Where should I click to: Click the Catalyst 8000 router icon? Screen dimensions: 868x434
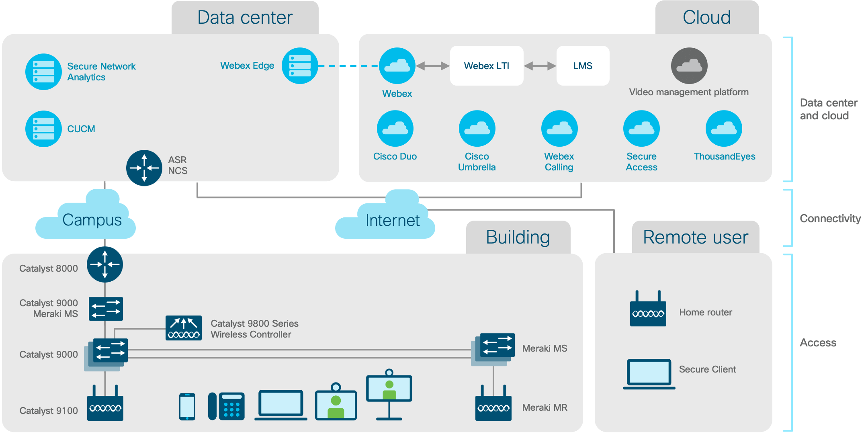[x=105, y=264]
